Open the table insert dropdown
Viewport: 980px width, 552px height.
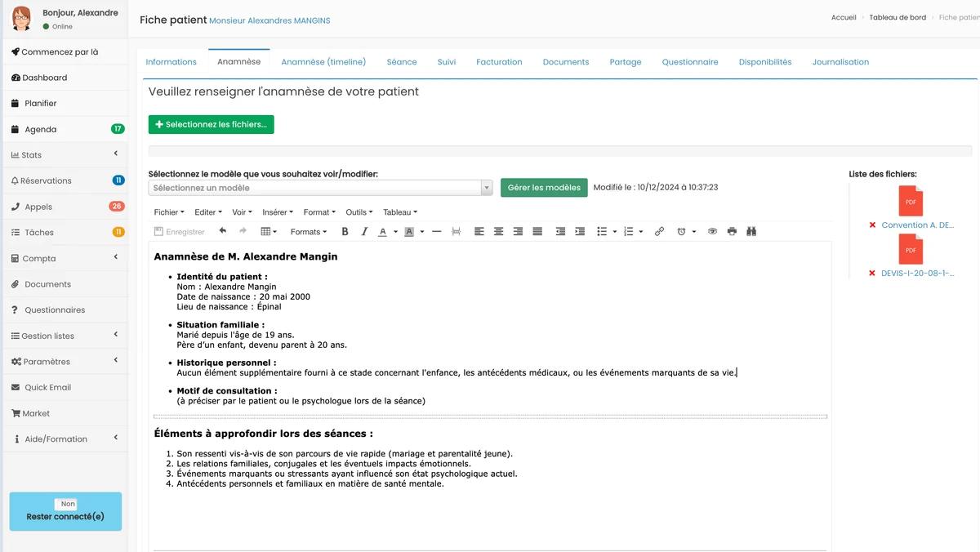pos(269,232)
